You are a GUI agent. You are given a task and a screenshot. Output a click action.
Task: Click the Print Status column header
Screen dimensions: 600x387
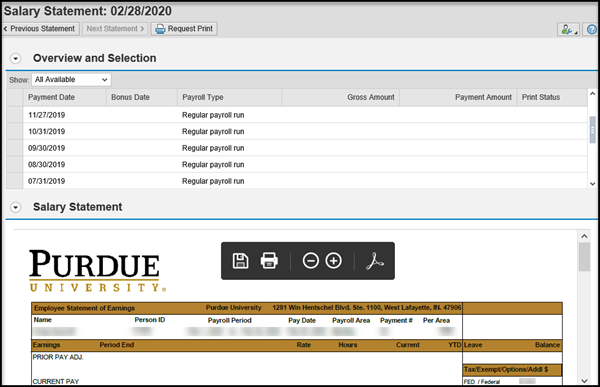pyautogui.click(x=552, y=97)
